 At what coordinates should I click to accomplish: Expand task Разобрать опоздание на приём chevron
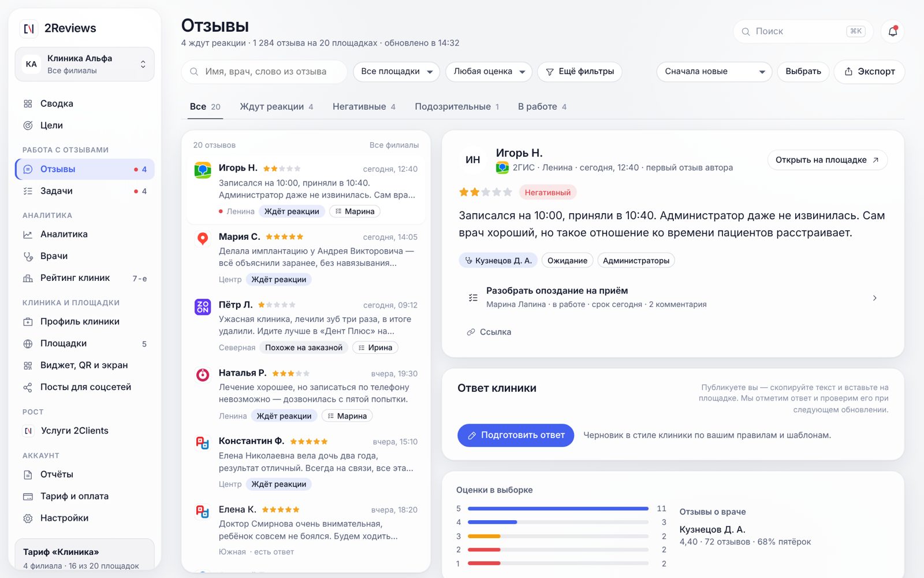[874, 298]
